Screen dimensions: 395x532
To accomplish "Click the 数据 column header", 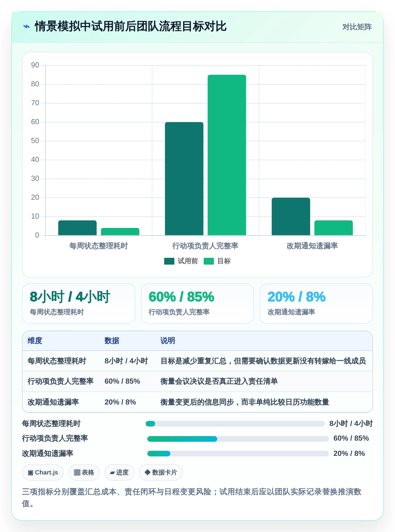I will [112, 341].
